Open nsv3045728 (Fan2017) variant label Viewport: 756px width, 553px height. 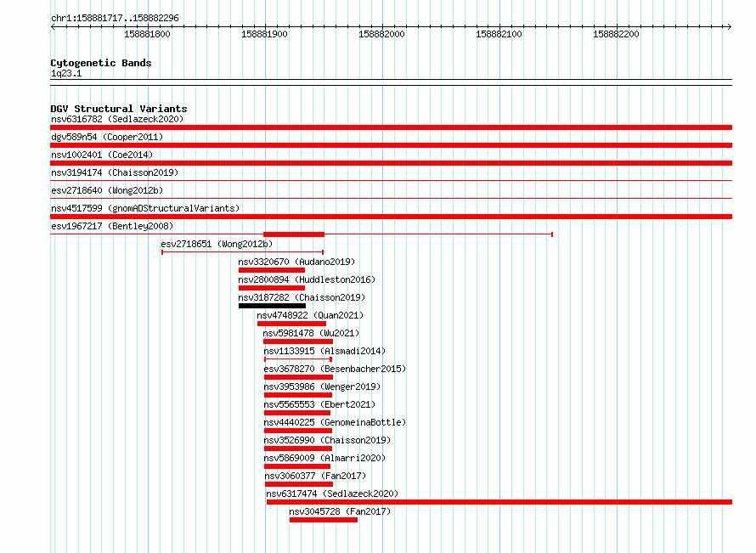pos(340,511)
